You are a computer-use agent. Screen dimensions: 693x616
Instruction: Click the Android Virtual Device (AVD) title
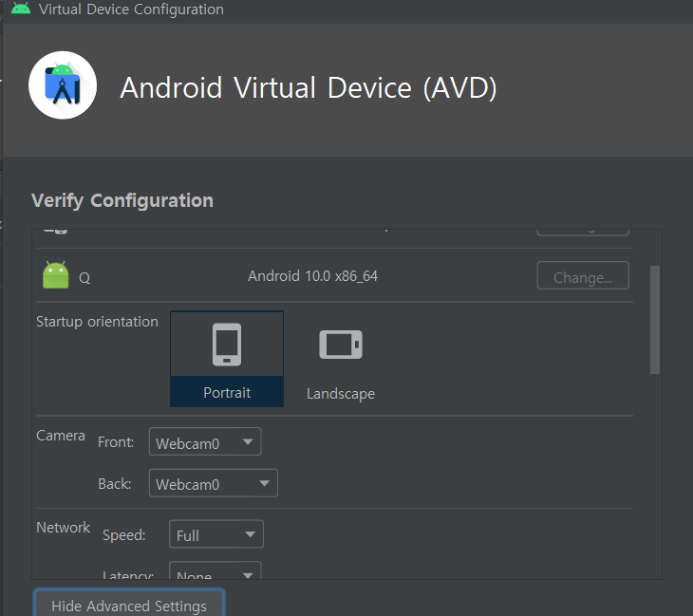point(309,87)
